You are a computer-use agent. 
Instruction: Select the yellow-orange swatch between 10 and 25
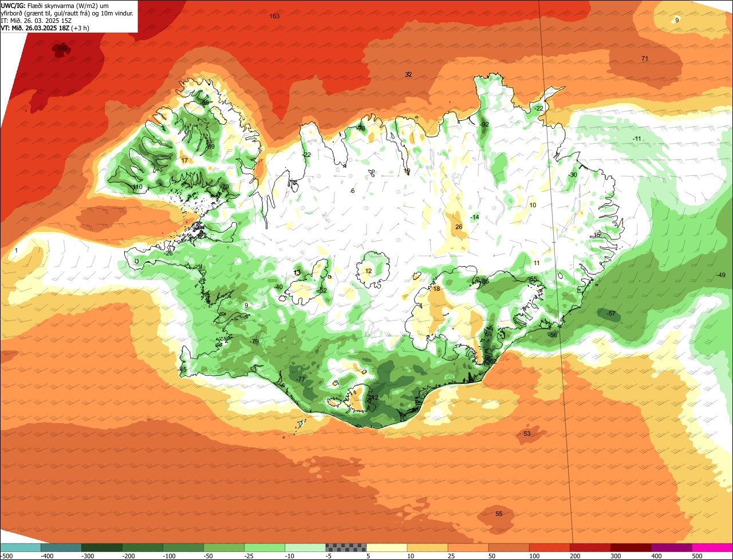427,547
